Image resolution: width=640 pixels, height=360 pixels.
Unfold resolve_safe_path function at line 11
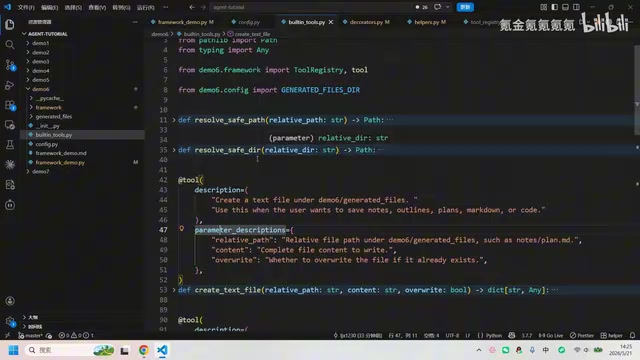tap(174, 120)
